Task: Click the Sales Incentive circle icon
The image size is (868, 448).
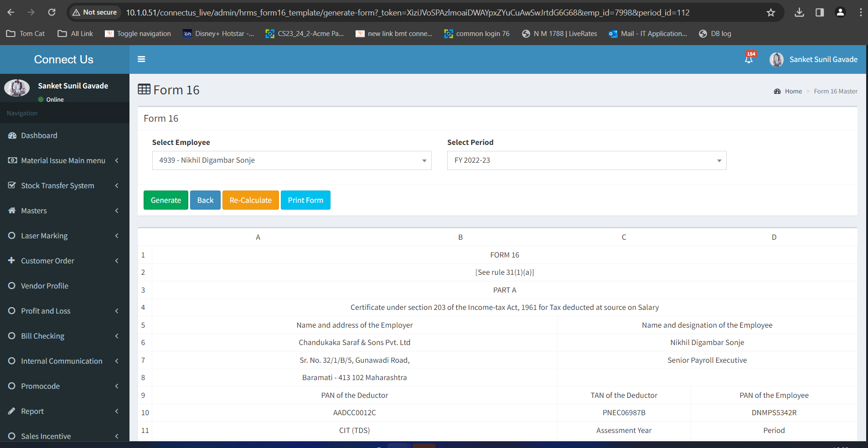Action: (12, 436)
